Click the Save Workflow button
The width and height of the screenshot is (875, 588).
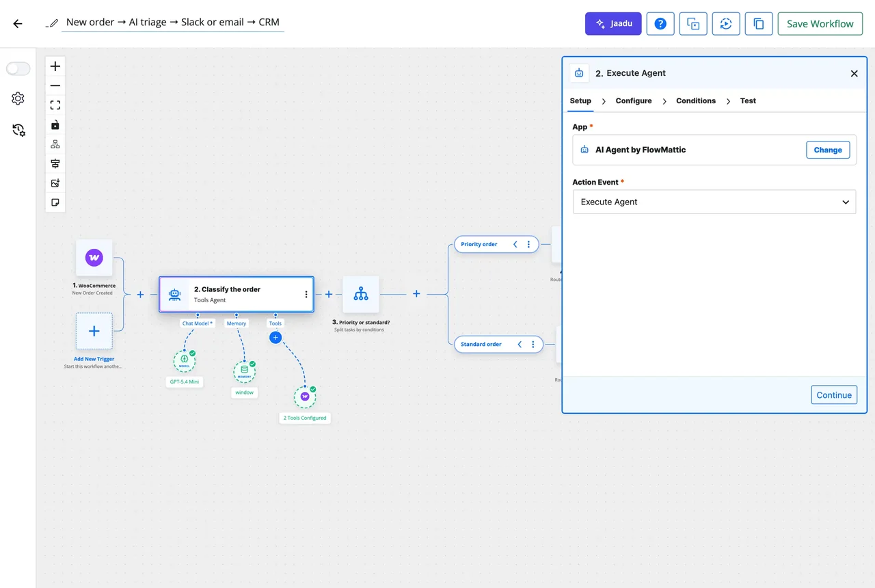coord(820,23)
